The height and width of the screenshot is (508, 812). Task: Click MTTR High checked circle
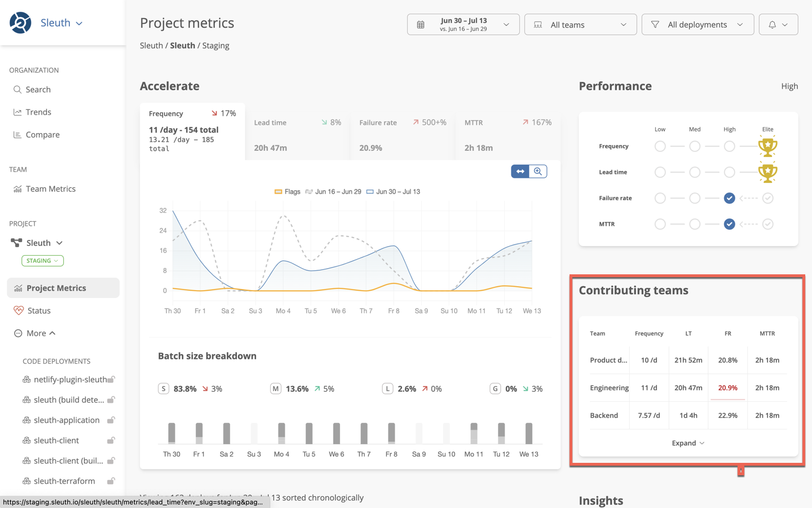729,224
